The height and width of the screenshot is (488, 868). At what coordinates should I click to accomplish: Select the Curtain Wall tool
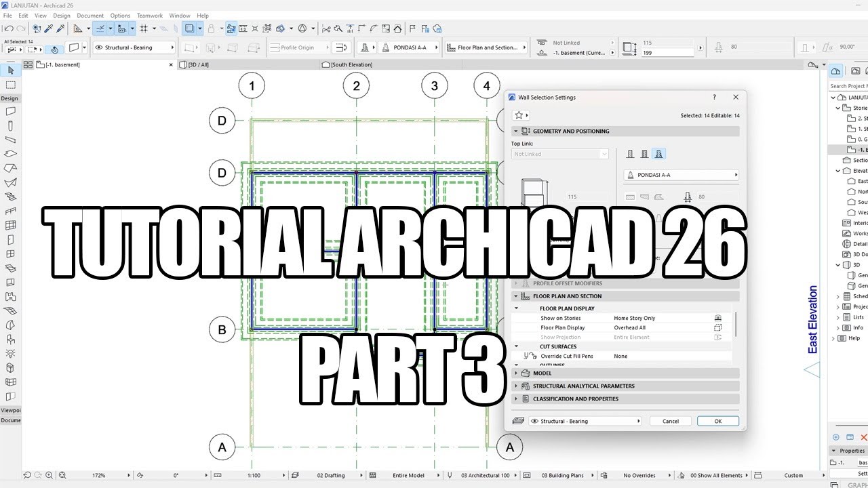tap(10, 225)
